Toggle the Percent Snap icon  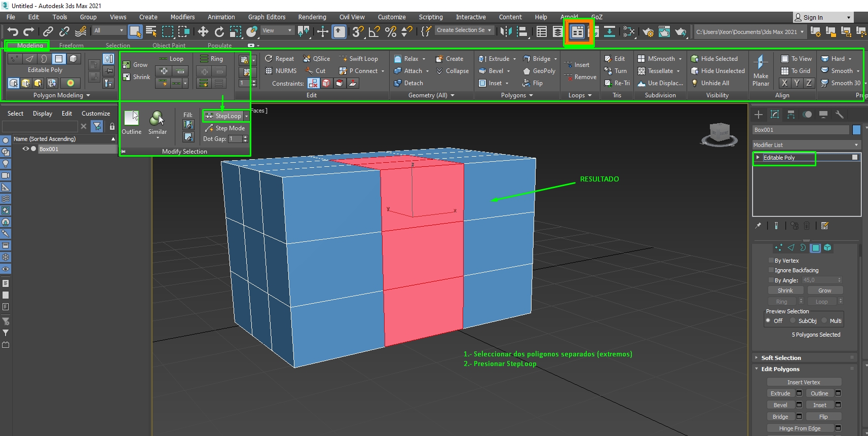click(390, 31)
